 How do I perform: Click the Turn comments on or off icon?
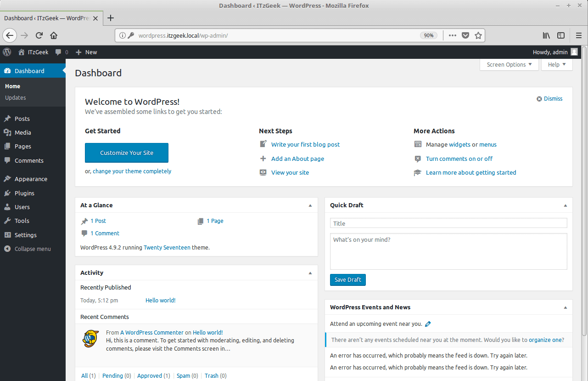(x=418, y=159)
